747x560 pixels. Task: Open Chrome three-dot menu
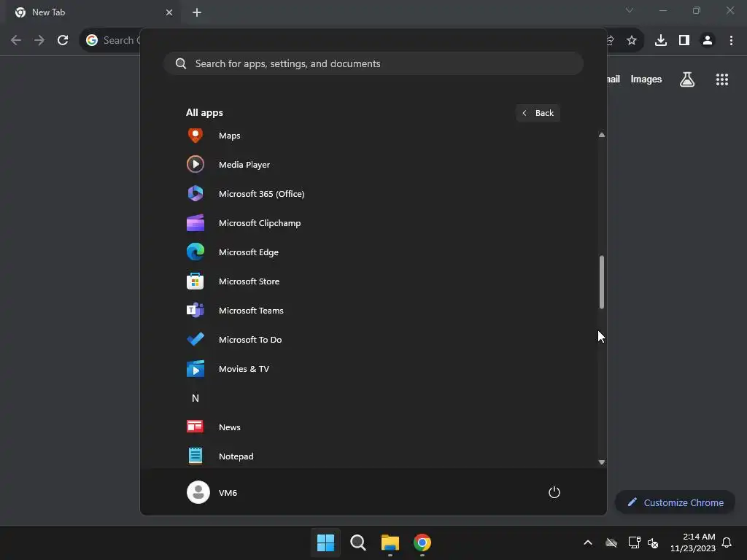[x=731, y=41]
